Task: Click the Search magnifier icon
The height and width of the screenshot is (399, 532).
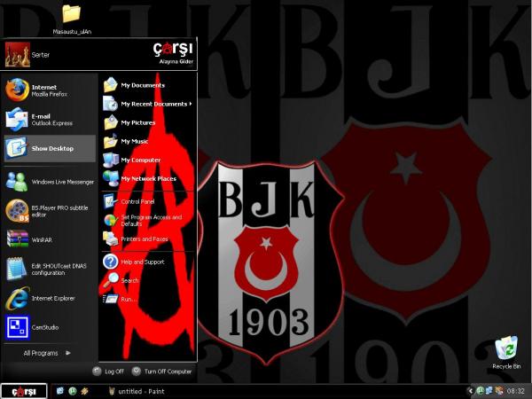Action: pyautogui.click(x=111, y=280)
